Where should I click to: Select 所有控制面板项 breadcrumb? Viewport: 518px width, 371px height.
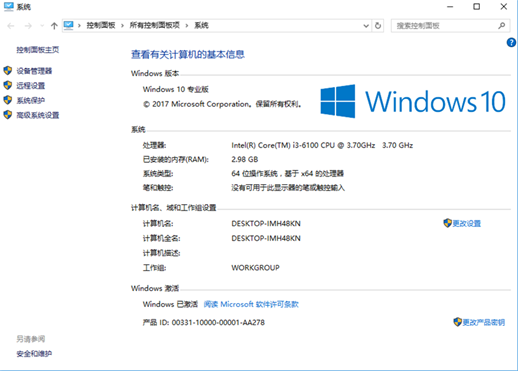[x=154, y=25]
